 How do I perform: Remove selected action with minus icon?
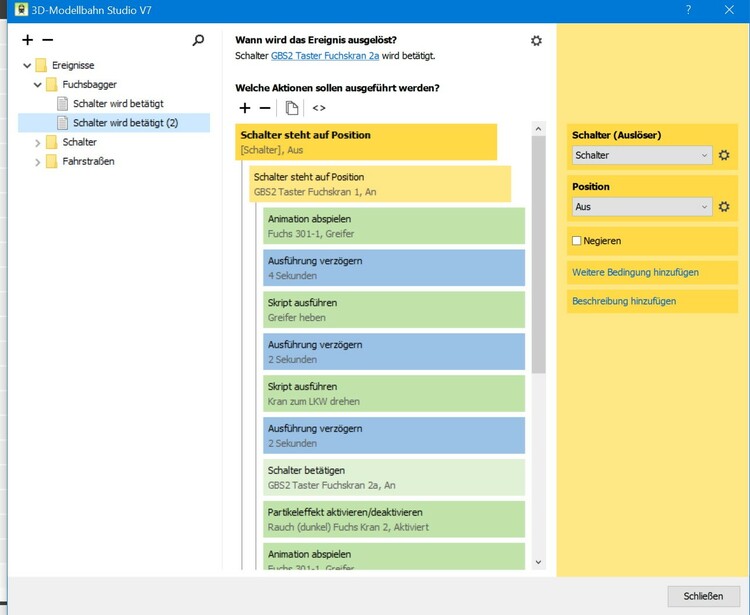point(265,108)
